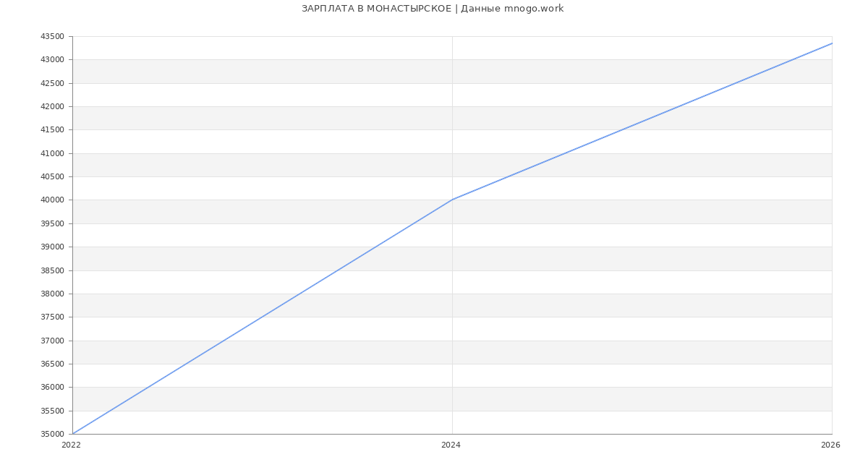Screen dimensions: 868x470
Task: Click the 35500 y-axis label
Action: (x=52, y=411)
